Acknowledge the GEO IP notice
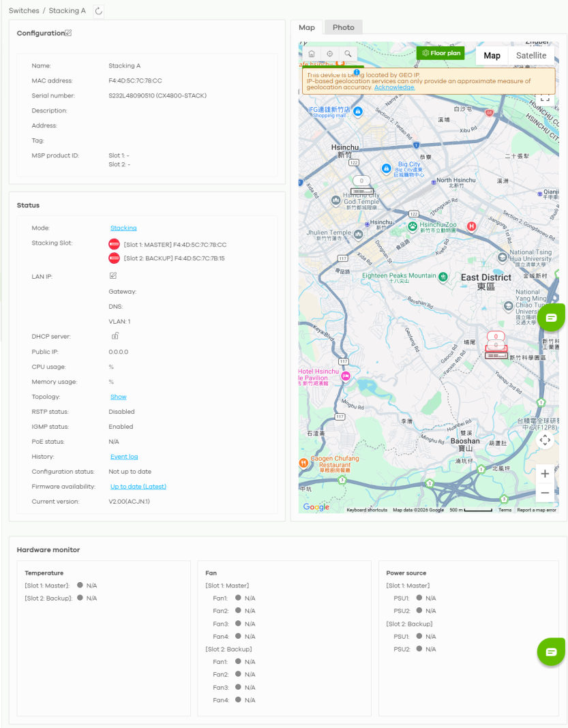 pyautogui.click(x=394, y=87)
